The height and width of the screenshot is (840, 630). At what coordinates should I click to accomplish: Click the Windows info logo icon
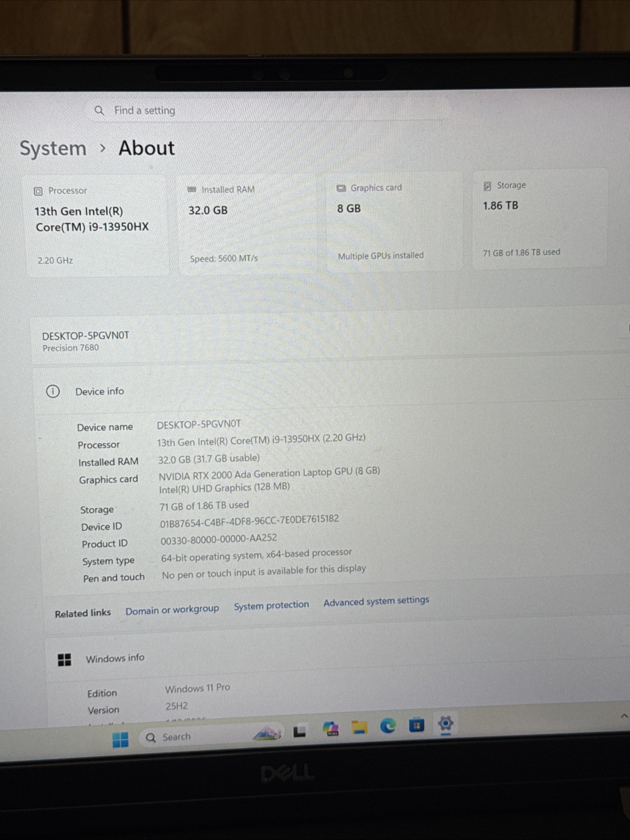tap(64, 660)
